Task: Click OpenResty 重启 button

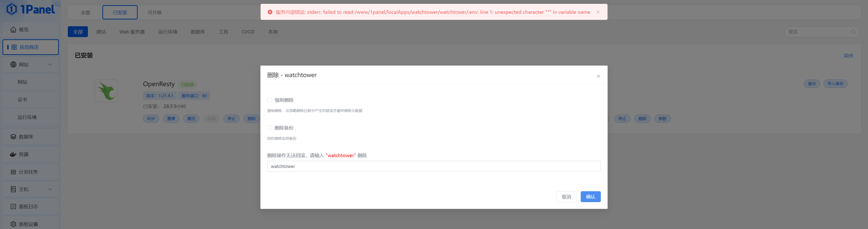Action: [191, 118]
